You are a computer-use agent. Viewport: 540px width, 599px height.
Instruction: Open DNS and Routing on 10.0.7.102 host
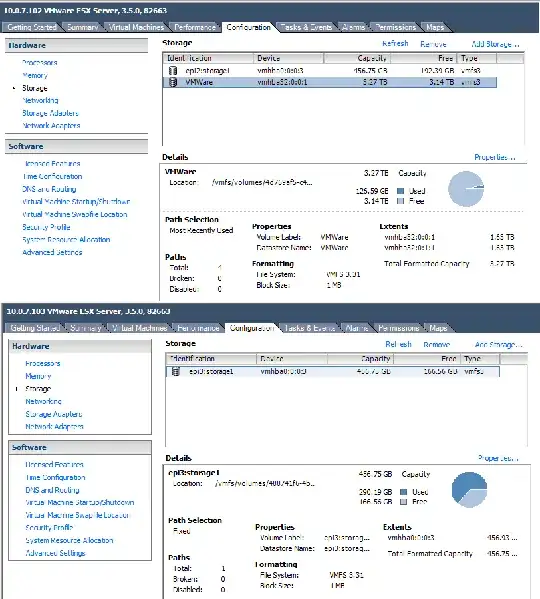(49, 189)
